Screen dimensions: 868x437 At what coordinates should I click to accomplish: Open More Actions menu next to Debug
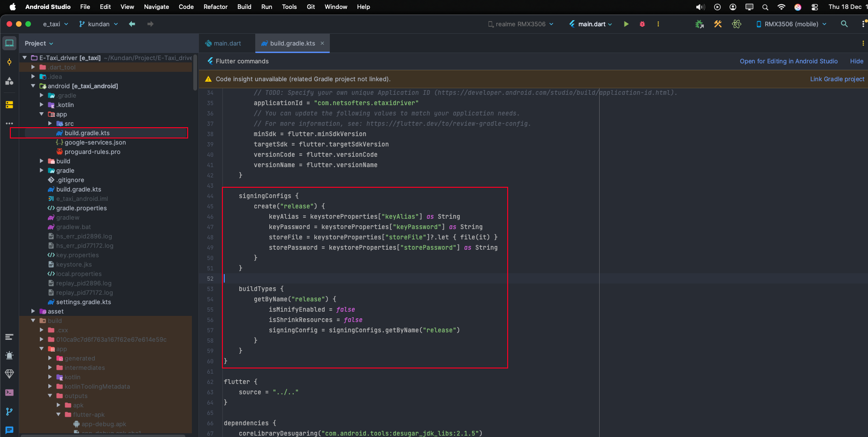658,24
